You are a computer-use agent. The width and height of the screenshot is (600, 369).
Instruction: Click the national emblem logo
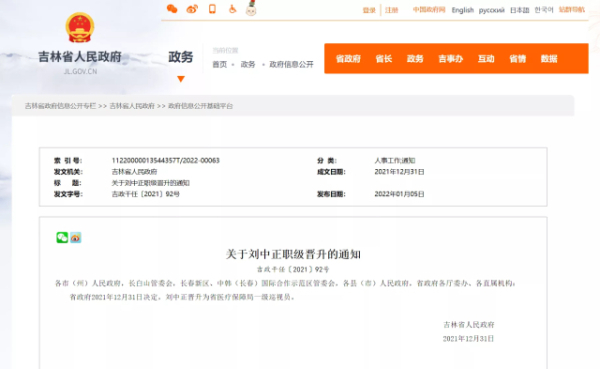[80, 28]
